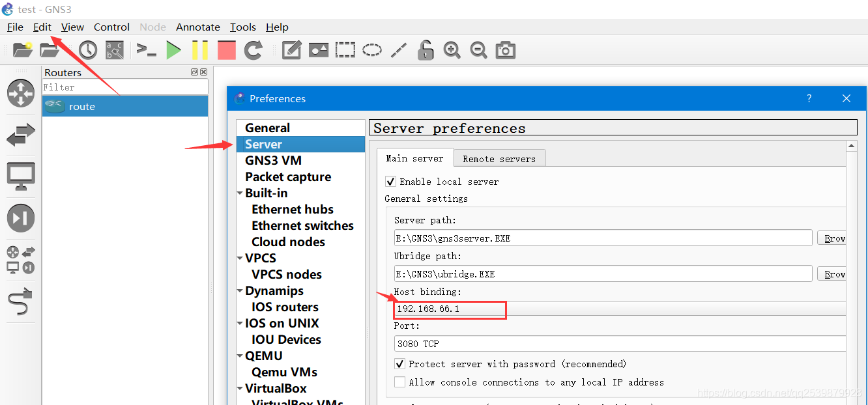Click the Zoom out magnifier icon

tap(479, 50)
